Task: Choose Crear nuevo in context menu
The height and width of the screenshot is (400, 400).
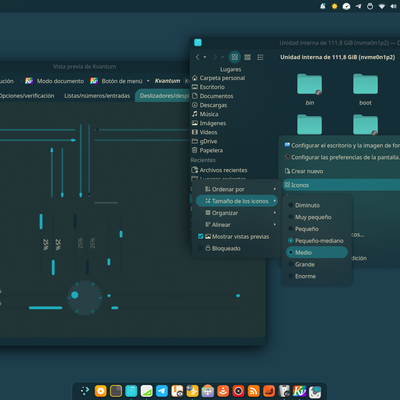Action: (341, 171)
